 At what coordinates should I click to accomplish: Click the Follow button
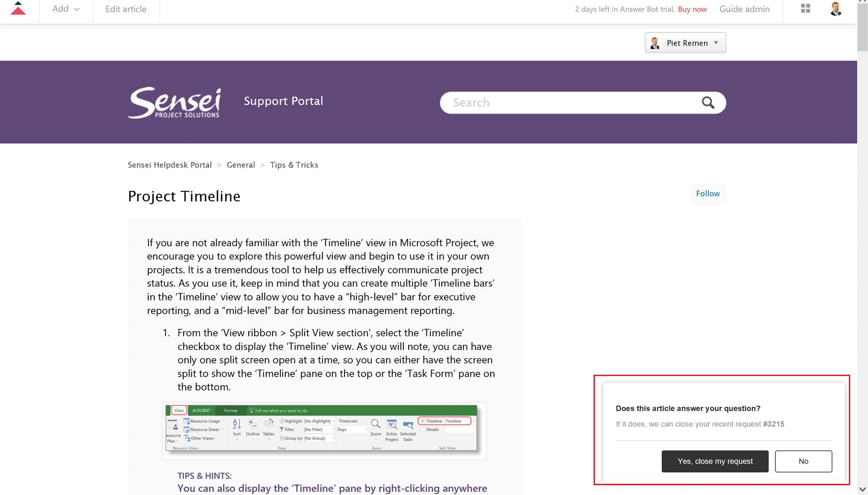[708, 193]
